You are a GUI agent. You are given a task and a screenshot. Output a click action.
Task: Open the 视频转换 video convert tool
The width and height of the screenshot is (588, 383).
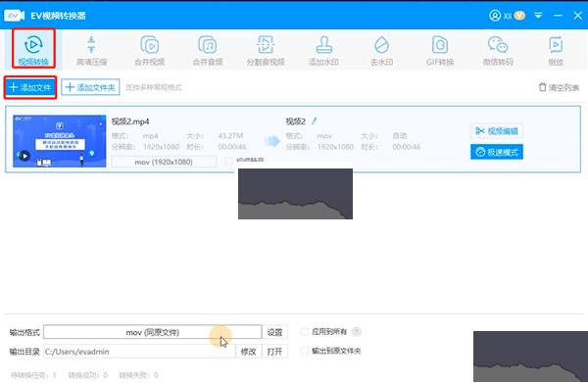(33, 49)
